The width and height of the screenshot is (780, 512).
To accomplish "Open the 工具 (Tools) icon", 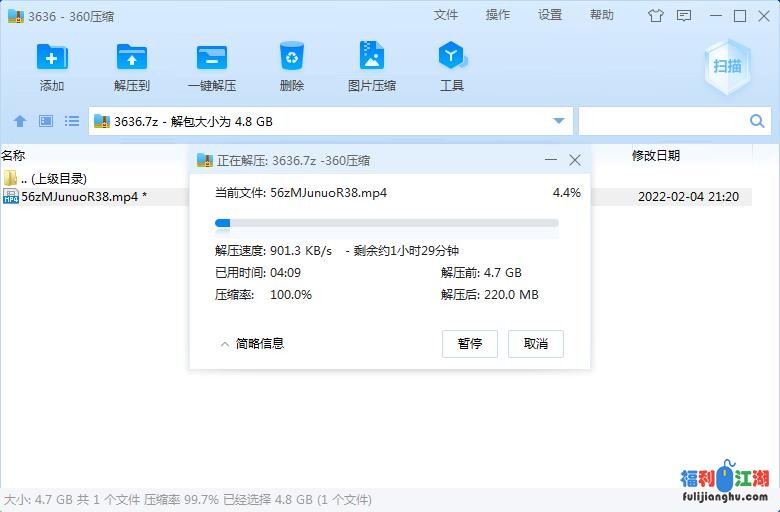I will pyautogui.click(x=452, y=58).
